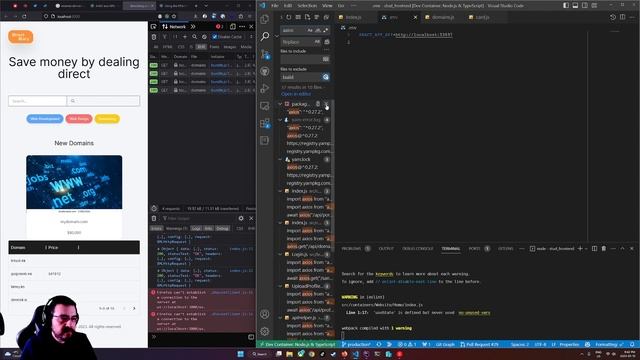640x360 pixels.
Task: Open a new search editor
Action: click(x=307, y=17)
